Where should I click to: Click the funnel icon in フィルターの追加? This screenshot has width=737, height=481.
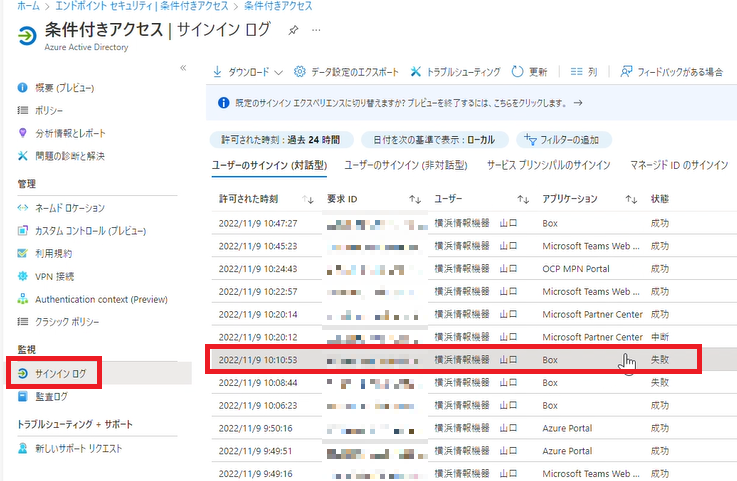click(x=530, y=139)
